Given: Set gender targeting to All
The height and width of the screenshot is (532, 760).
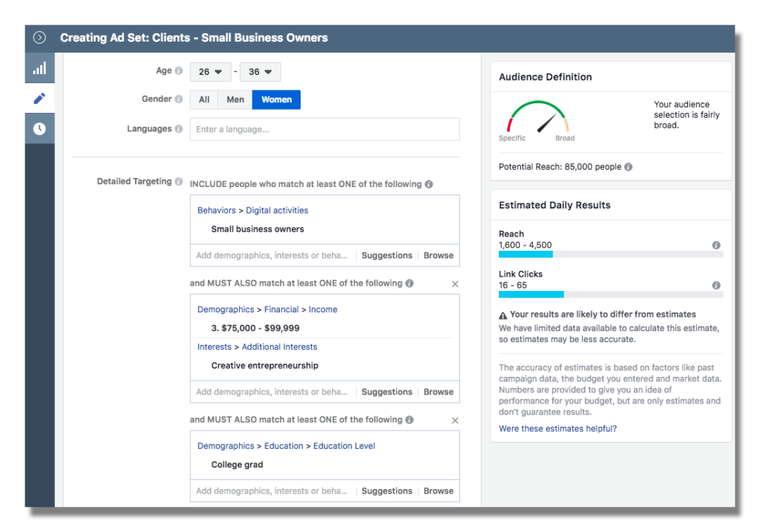Looking at the screenshot, I should [x=204, y=99].
